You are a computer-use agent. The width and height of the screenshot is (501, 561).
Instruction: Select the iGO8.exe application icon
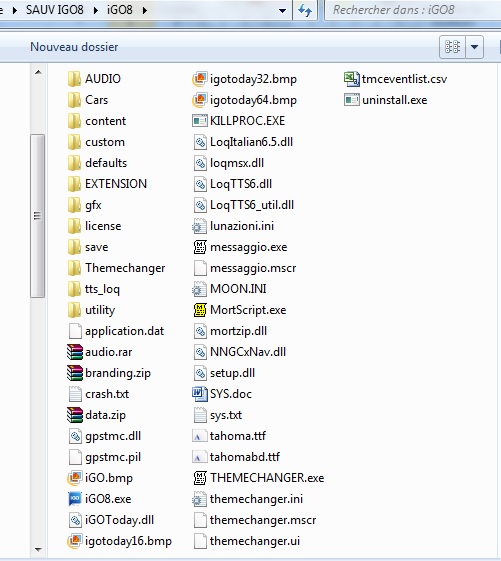74,498
